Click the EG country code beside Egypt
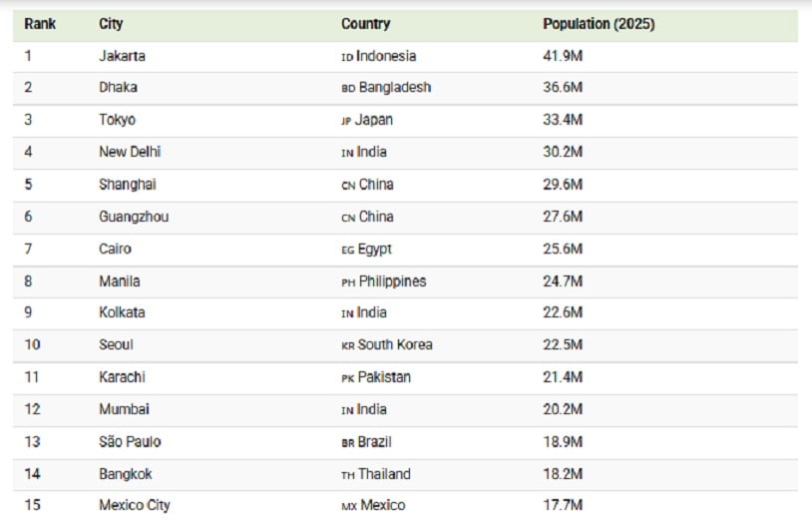Screen dimensions: 812x521 coord(348,250)
